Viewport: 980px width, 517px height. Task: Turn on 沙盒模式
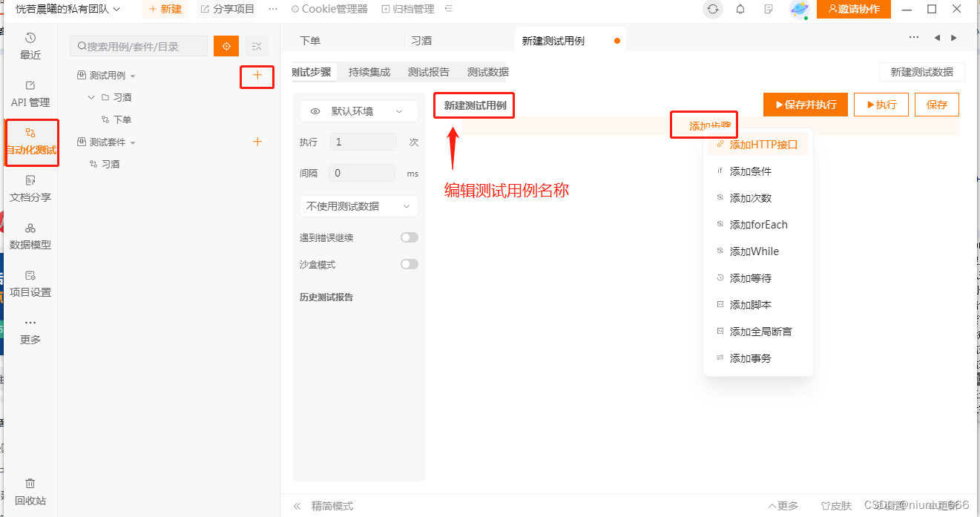click(x=409, y=264)
